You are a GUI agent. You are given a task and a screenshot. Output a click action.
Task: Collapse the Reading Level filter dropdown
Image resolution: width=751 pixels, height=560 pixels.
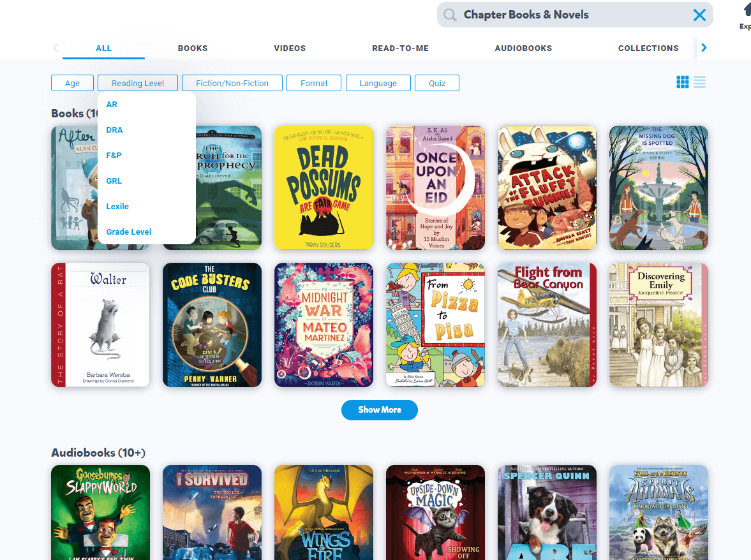coord(138,83)
